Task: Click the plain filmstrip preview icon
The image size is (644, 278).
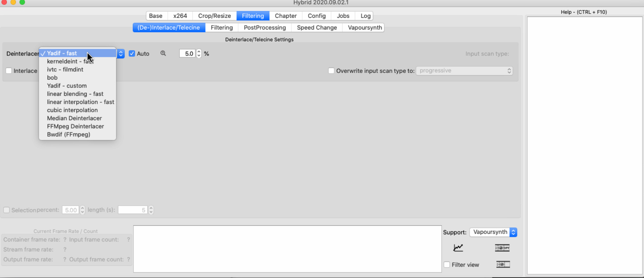Action: coord(503,264)
